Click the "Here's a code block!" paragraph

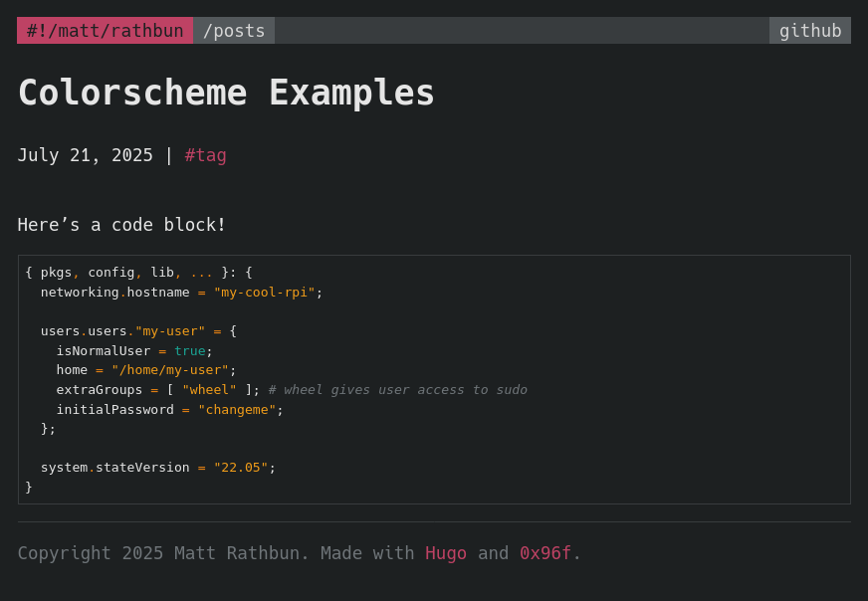tap(121, 225)
